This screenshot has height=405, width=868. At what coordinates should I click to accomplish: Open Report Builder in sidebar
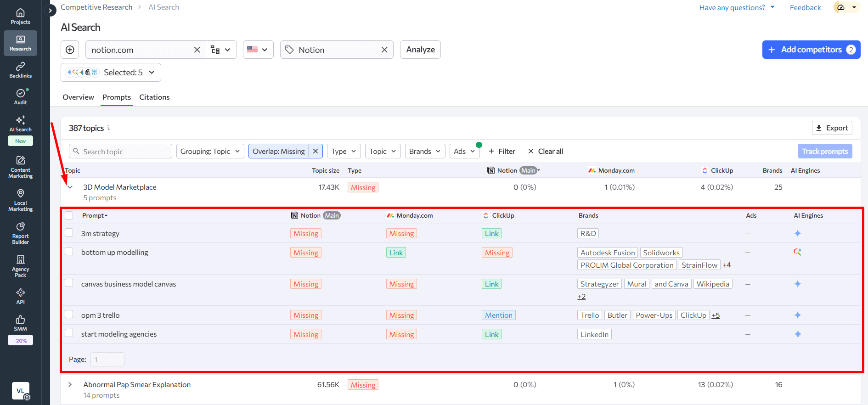[20, 233]
